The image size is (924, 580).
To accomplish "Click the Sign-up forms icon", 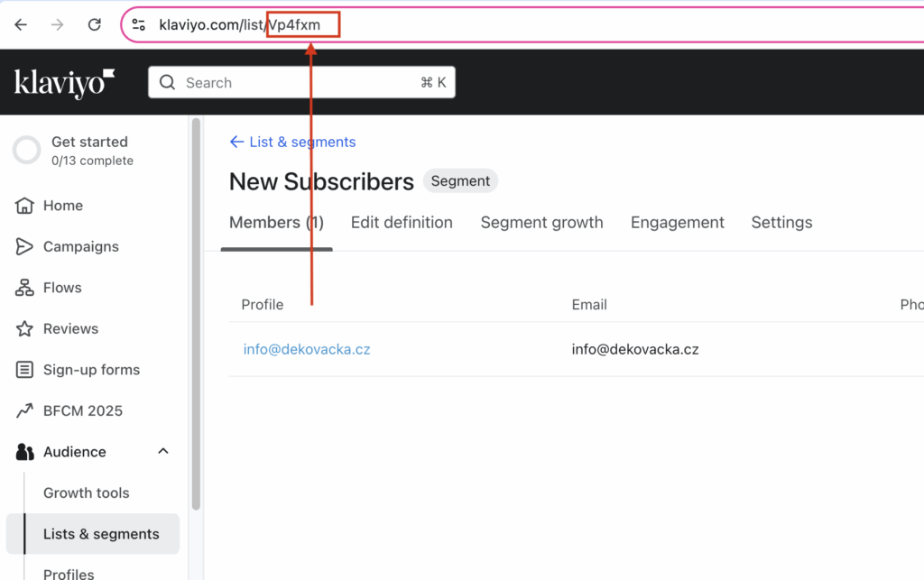I will click(x=24, y=370).
